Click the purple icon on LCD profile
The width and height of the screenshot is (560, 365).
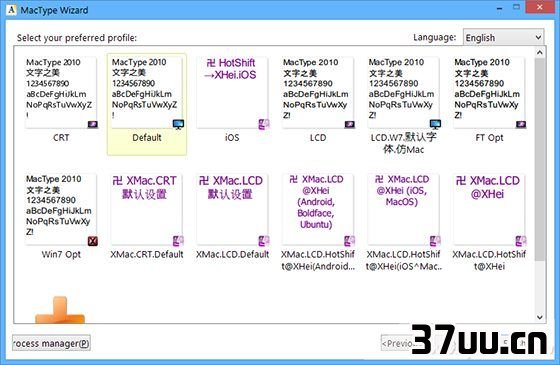(350, 124)
